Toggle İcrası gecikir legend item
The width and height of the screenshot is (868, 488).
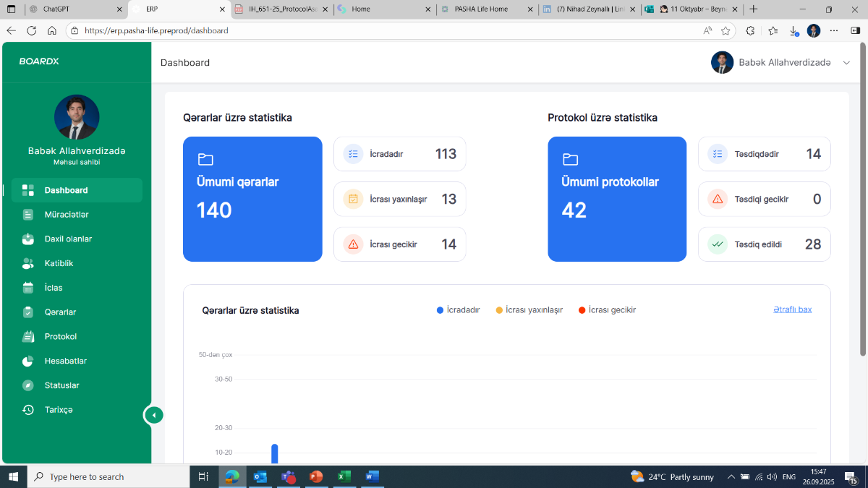click(606, 310)
